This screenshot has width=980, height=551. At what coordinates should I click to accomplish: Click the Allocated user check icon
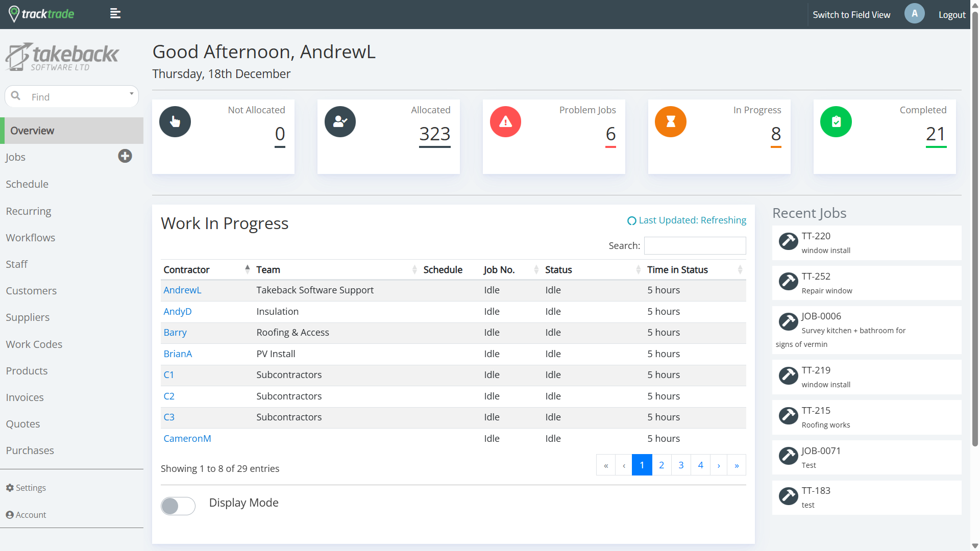[x=340, y=122]
